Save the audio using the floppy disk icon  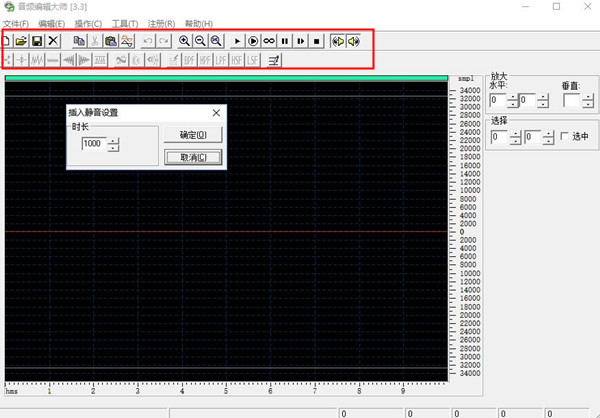click(37, 41)
